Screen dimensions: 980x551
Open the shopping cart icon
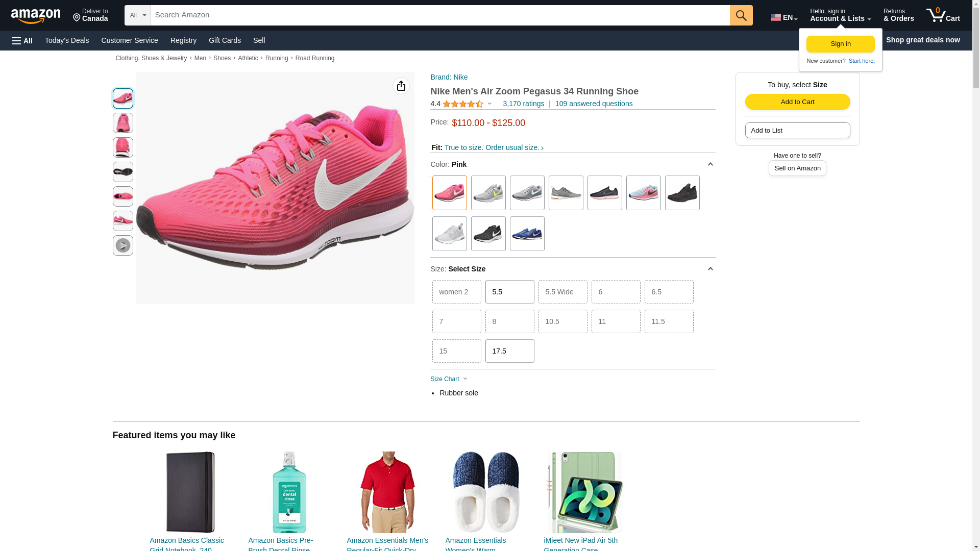tap(943, 15)
